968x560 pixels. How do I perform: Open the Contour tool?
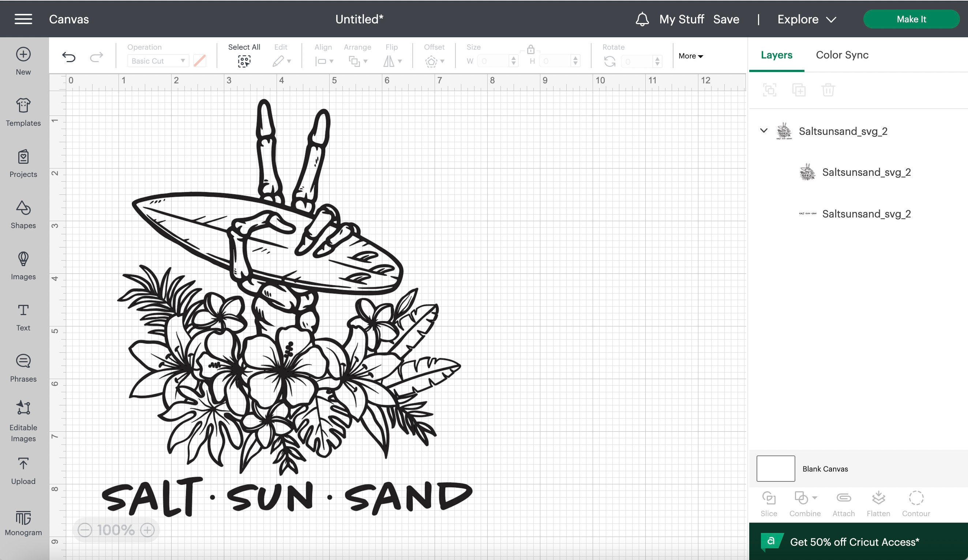point(916,503)
